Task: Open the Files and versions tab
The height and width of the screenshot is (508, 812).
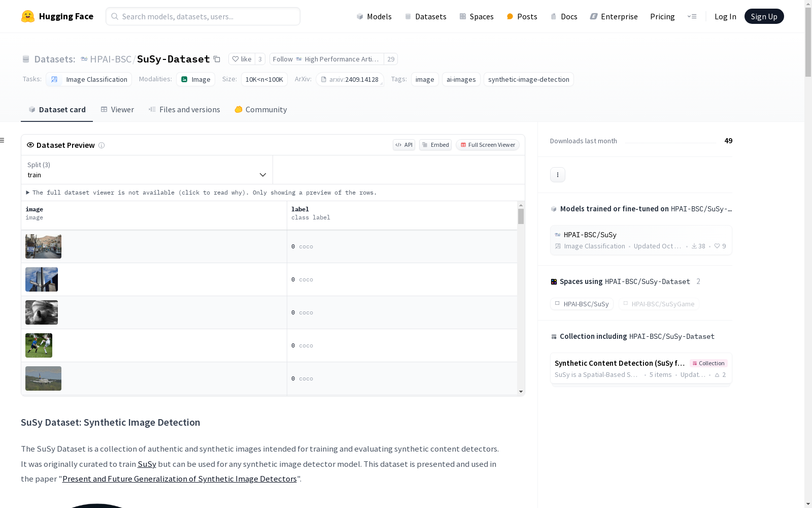Action: [x=184, y=109]
